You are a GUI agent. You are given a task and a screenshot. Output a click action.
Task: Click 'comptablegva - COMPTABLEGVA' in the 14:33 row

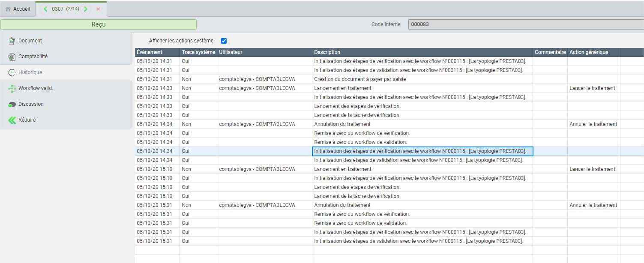click(257, 88)
